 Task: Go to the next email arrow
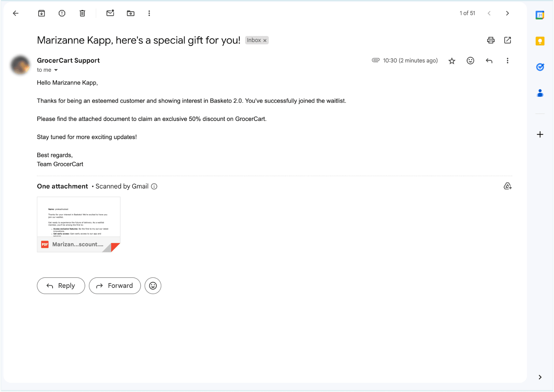coord(508,14)
